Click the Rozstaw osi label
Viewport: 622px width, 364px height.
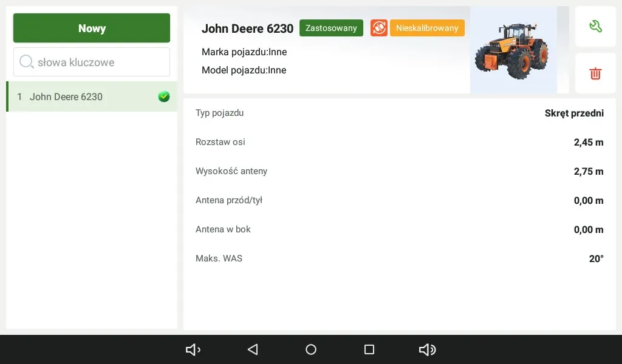pyautogui.click(x=220, y=142)
